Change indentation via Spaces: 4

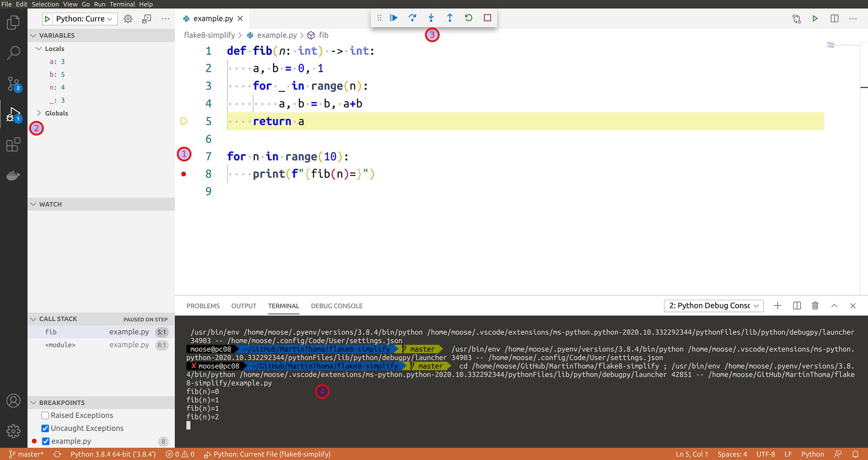tap(732, 454)
